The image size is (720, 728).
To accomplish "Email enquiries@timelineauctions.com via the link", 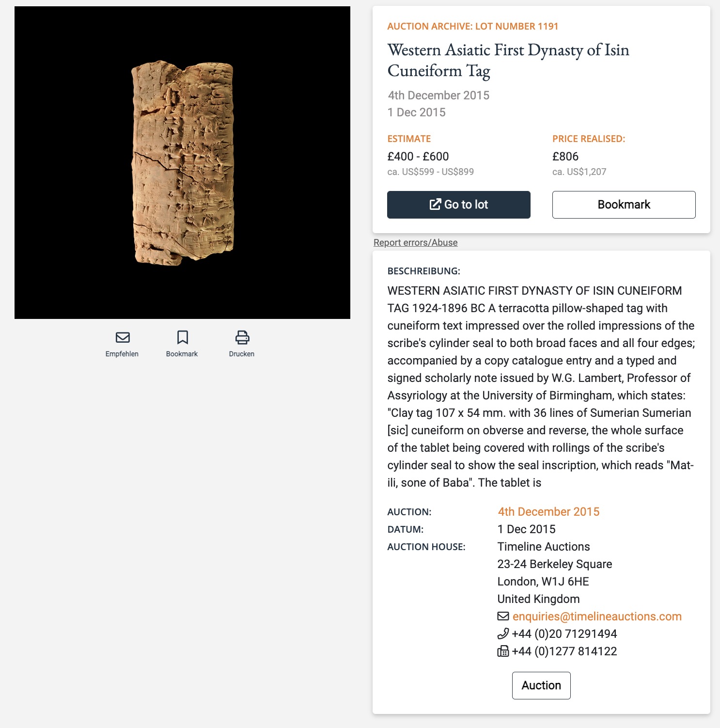I will coord(597,617).
